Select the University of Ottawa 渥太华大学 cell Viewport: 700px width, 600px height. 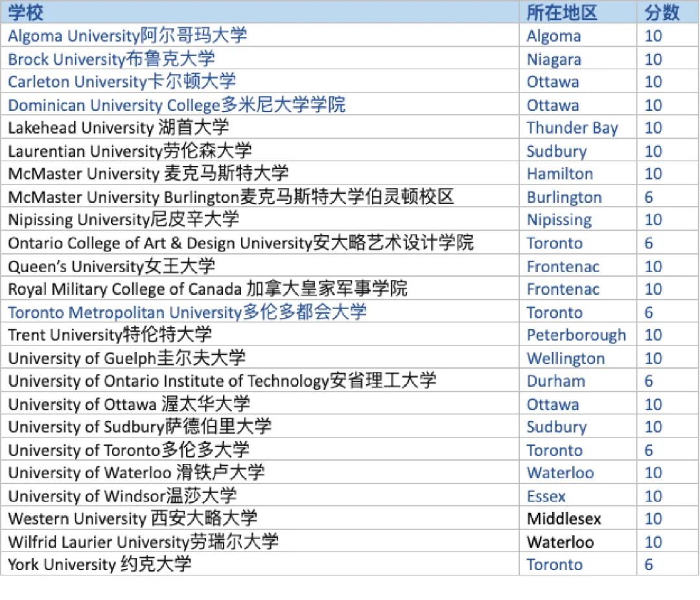tap(260, 404)
